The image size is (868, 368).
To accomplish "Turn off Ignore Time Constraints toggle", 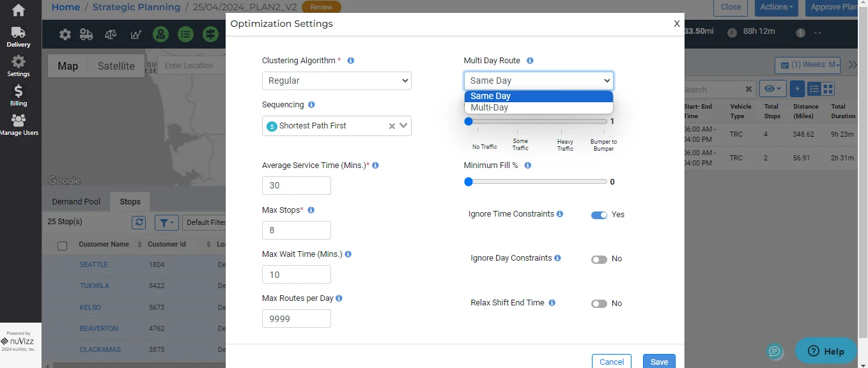I will coord(599,215).
